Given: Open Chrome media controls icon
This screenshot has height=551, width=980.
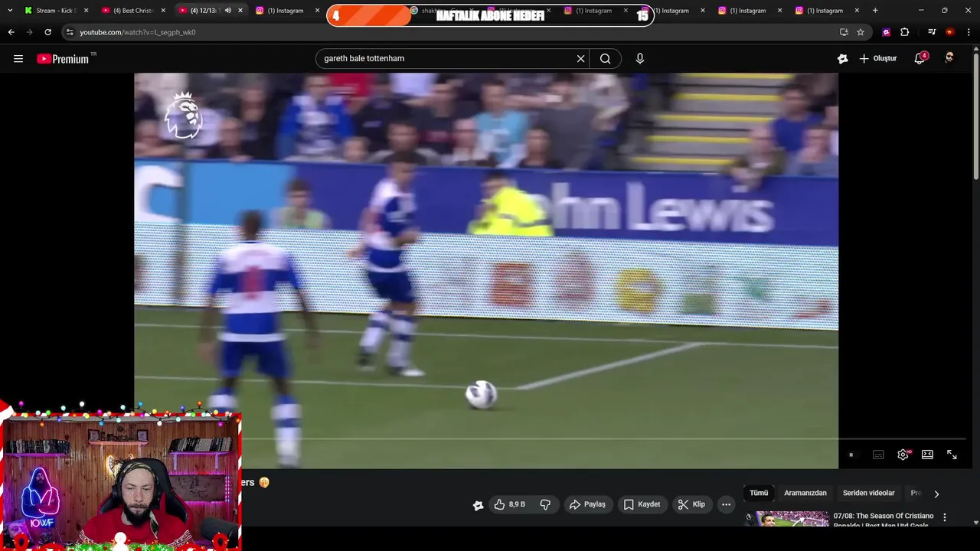Looking at the screenshot, I should (x=932, y=32).
